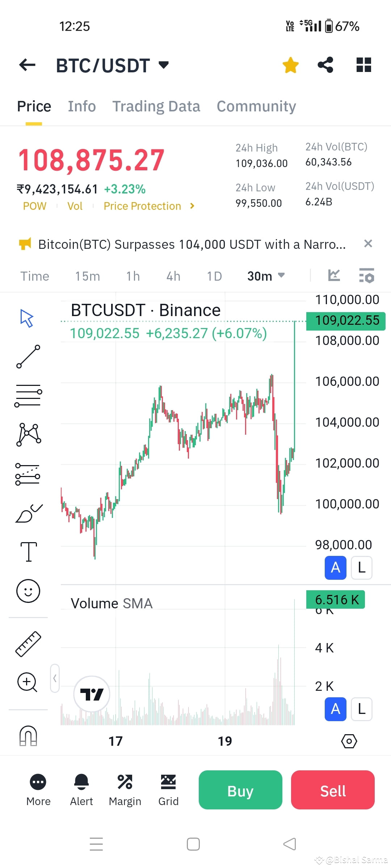Select the zoom-in magnifier tool
391x868 pixels.
[x=28, y=682]
